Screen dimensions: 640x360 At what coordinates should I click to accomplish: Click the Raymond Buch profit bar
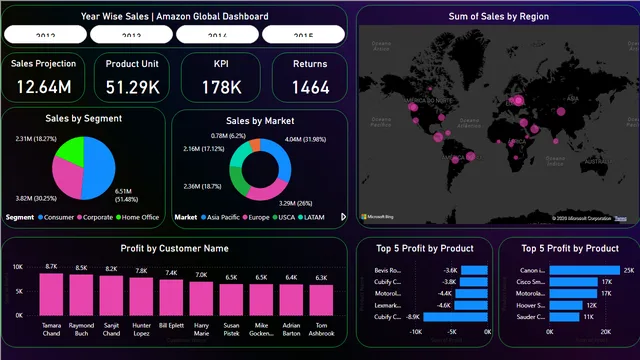pyautogui.click(x=81, y=295)
